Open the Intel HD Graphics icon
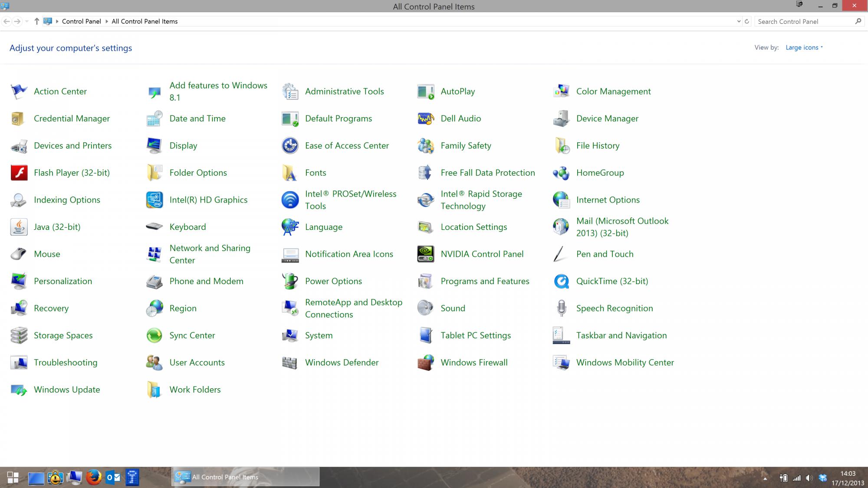This screenshot has width=868, height=488. 155,200
